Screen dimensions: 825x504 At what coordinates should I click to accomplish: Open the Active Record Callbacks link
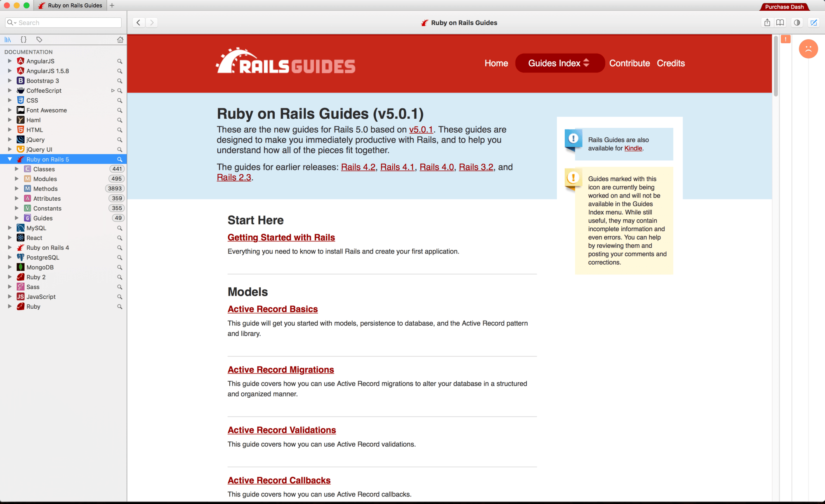(x=279, y=480)
